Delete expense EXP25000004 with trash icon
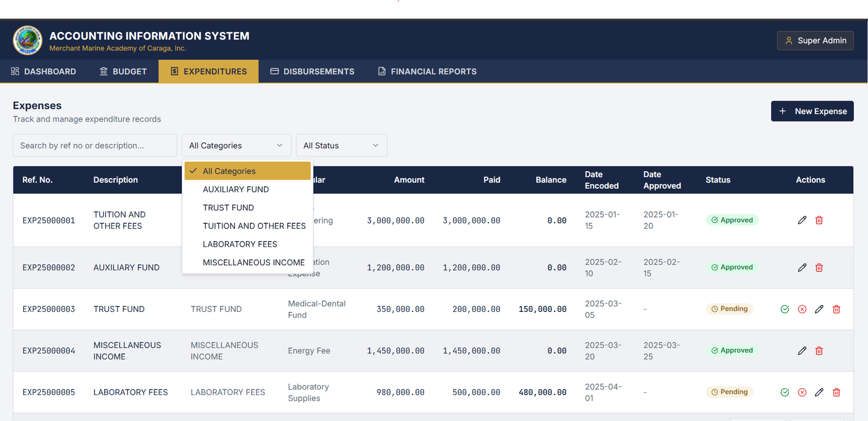The height and width of the screenshot is (421, 868). (x=819, y=351)
